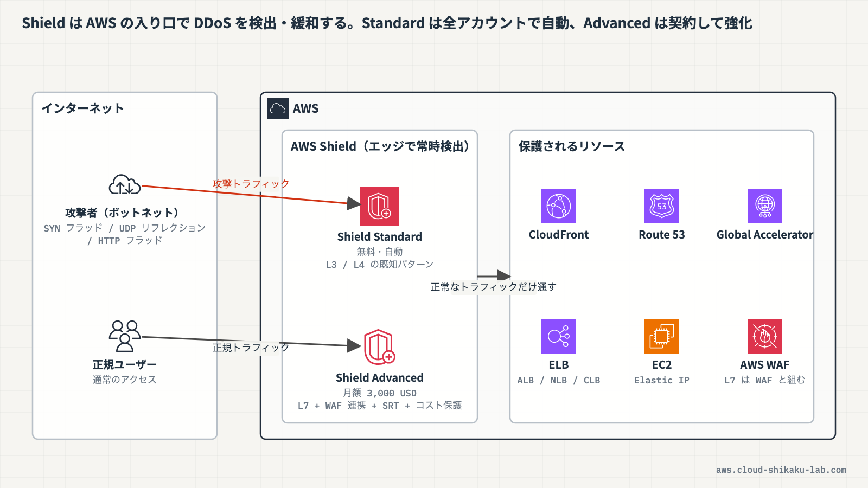Click the 正規トラフィック arrow label
Viewport: 868px width, 488px height.
pos(251,348)
